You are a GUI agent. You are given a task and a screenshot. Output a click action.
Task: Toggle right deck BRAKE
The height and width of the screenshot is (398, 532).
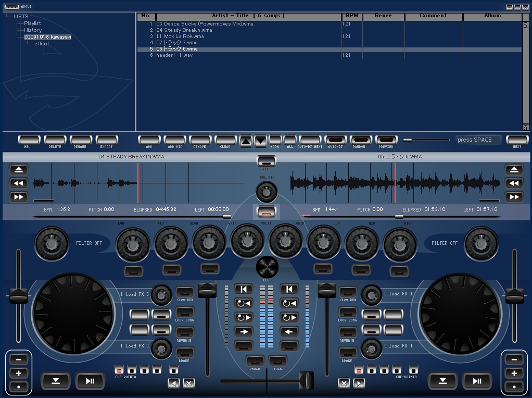(348, 353)
